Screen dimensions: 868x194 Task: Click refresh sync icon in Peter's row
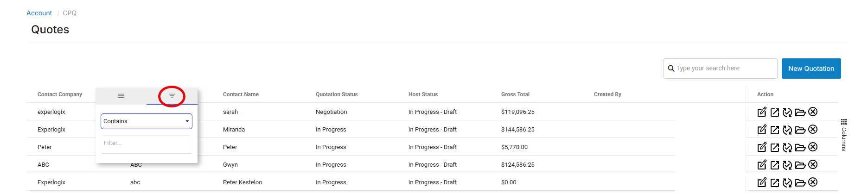pyautogui.click(x=787, y=147)
